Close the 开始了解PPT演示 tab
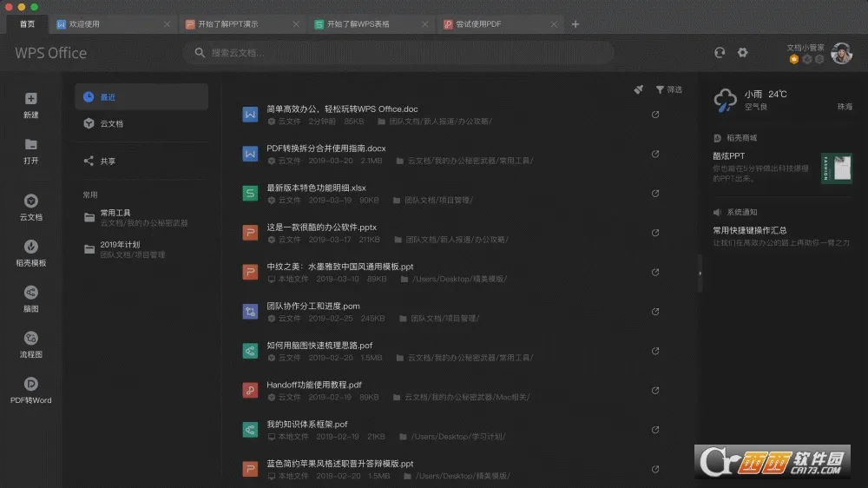The height and width of the screenshot is (488, 868). 296,24
